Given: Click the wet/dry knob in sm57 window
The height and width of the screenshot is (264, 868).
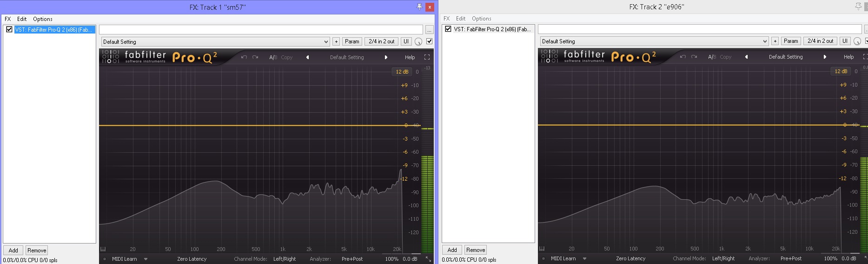Looking at the screenshot, I should tap(418, 42).
